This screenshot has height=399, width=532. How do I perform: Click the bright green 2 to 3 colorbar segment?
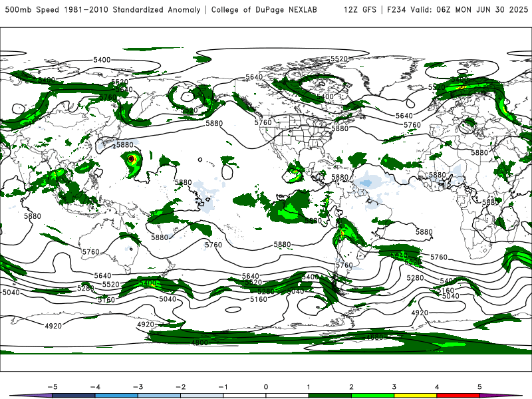[372, 396]
